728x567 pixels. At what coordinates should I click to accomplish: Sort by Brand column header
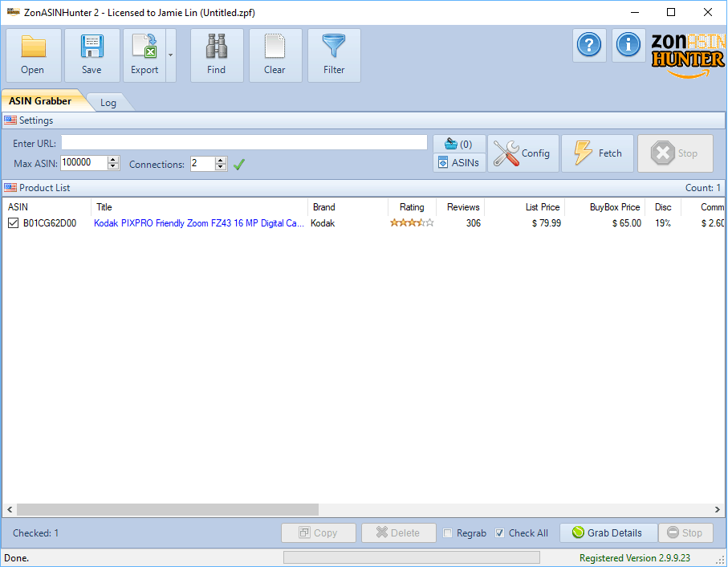coord(348,207)
